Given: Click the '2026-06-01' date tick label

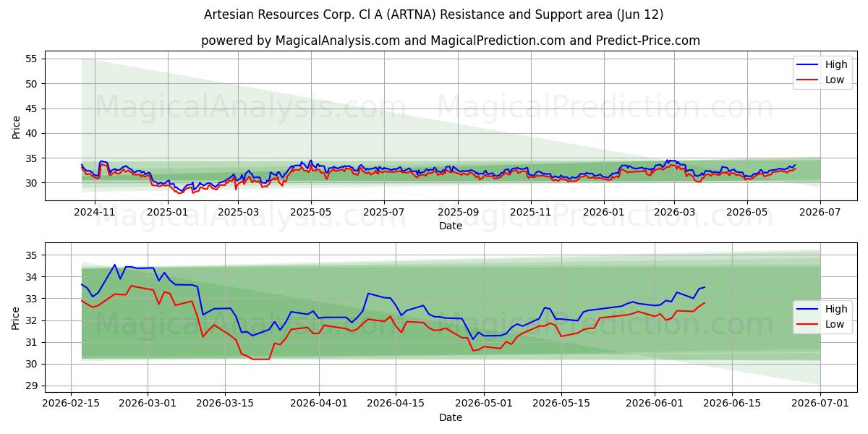Looking at the screenshot, I should pos(655,403).
